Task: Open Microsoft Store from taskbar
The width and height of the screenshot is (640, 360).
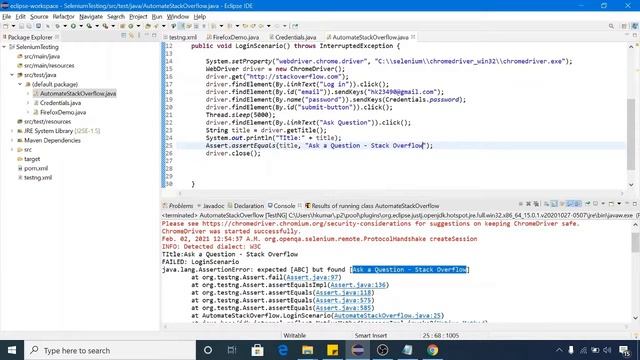Action: [257, 350]
